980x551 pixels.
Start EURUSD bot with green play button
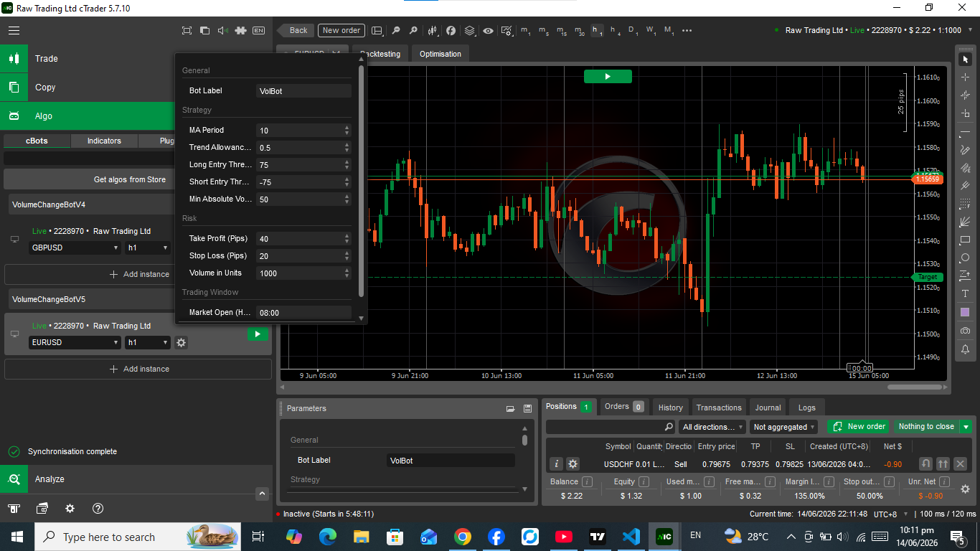258,334
